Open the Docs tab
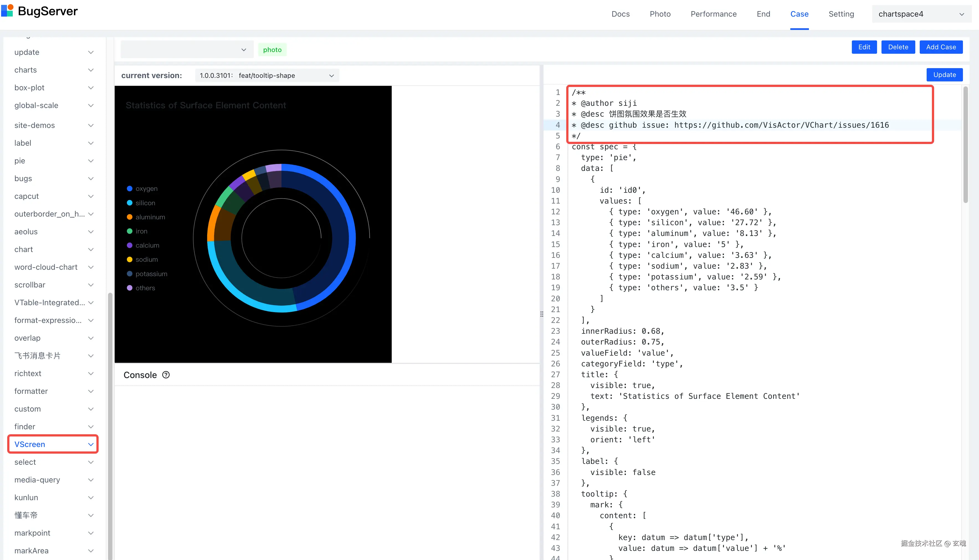 pos(621,14)
